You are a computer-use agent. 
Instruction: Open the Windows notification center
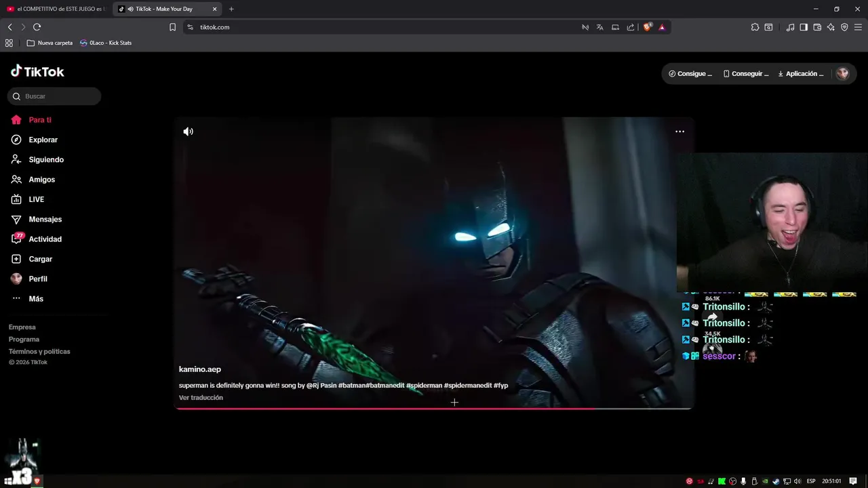click(x=853, y=481)
